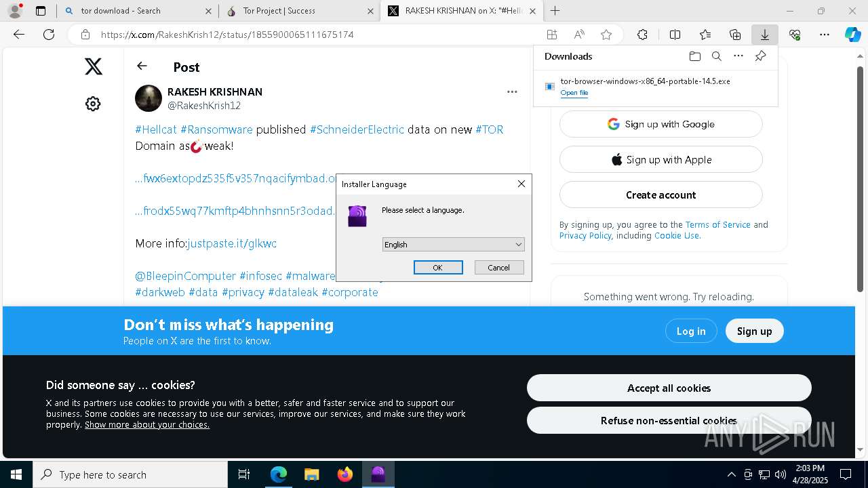The image size is (868, 488).
Task: Click the browser back arrow
Action: [19, 35]
